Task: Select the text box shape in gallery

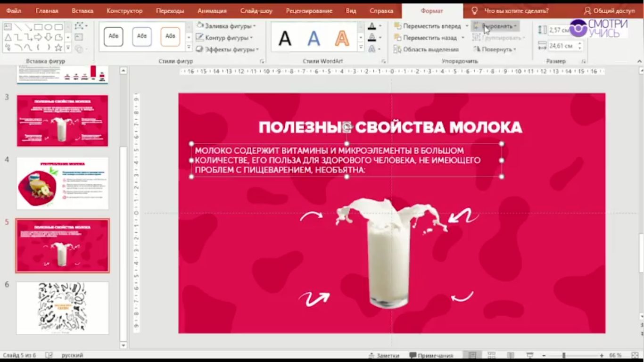Action: click(x=8, y=27)
